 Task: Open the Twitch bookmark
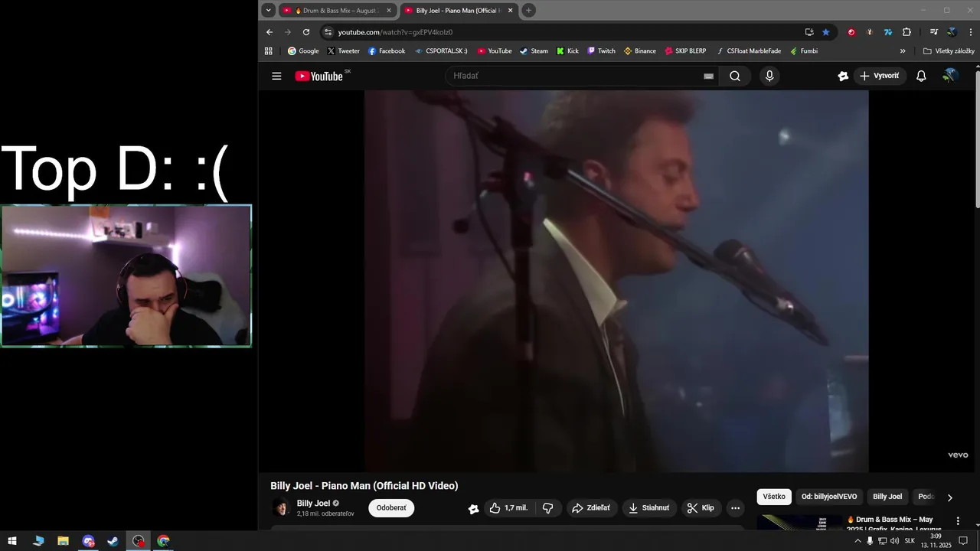click(x=601, y=51)
